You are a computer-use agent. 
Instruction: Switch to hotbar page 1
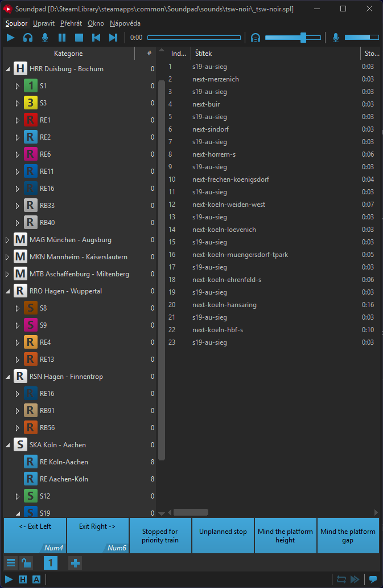[51, 563]
